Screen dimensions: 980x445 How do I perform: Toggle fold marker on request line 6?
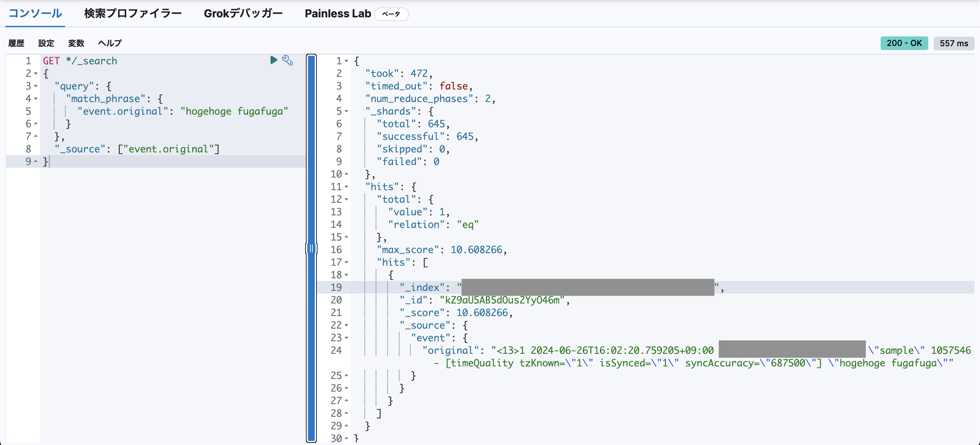[x=36, y=123]
